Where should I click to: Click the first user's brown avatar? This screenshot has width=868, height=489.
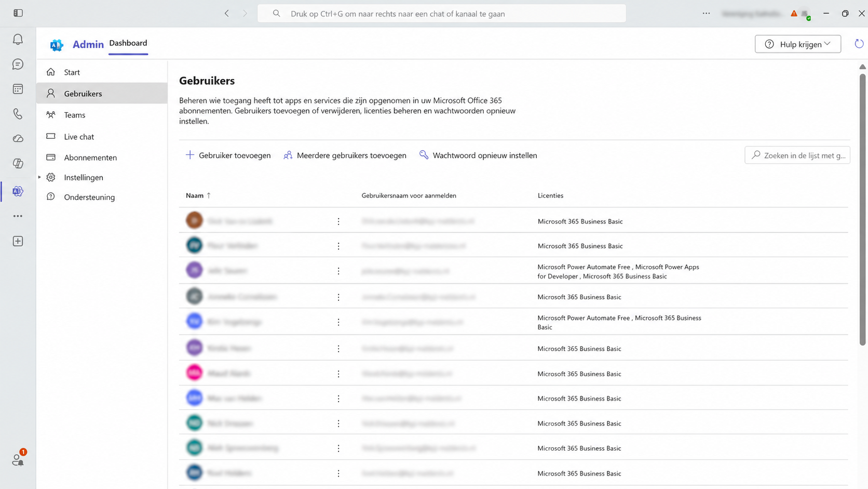click(194, 220)
